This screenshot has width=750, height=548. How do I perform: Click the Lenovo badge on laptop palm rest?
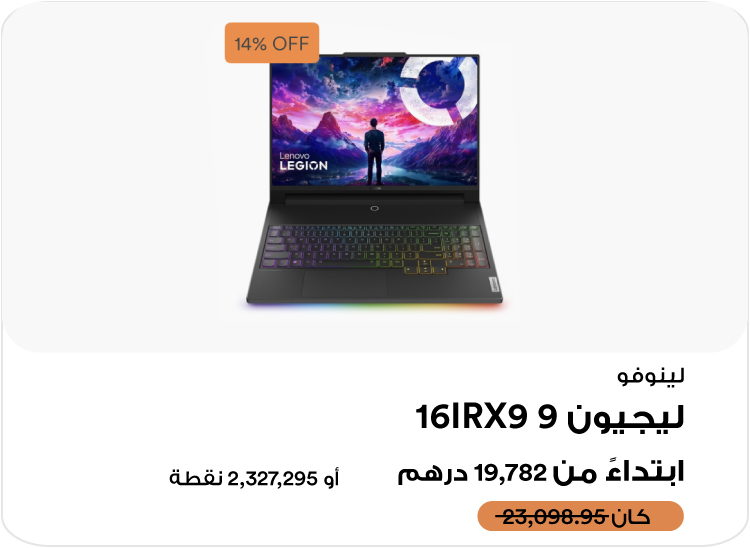coord(495,285)
